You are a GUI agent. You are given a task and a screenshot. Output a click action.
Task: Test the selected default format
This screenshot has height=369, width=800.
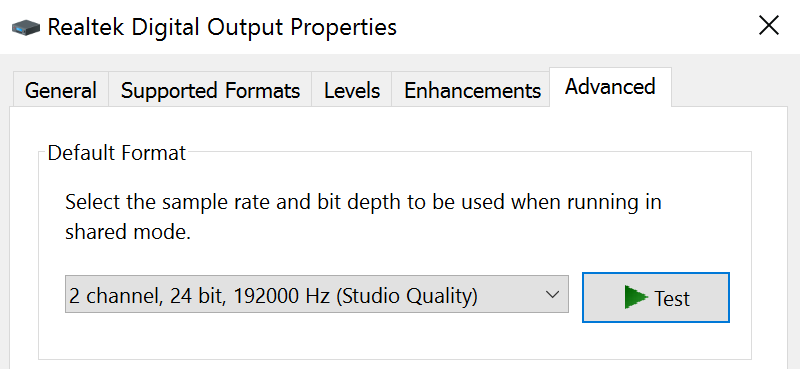656,298
